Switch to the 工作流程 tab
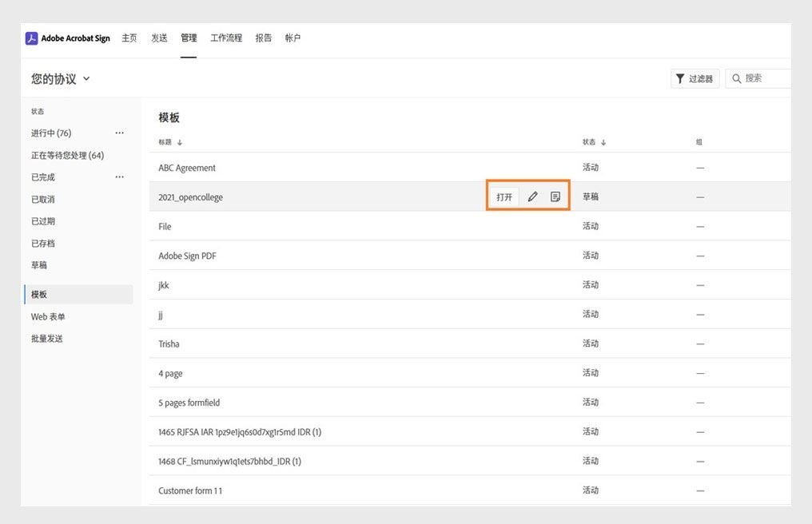Screen dimensions: 812x524 coord(226,38)
